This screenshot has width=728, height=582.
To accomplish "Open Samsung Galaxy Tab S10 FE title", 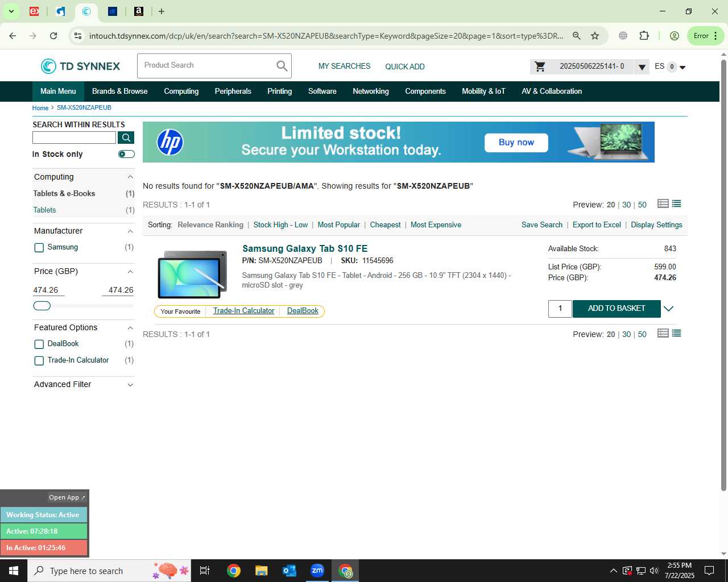I will point(305,248).
